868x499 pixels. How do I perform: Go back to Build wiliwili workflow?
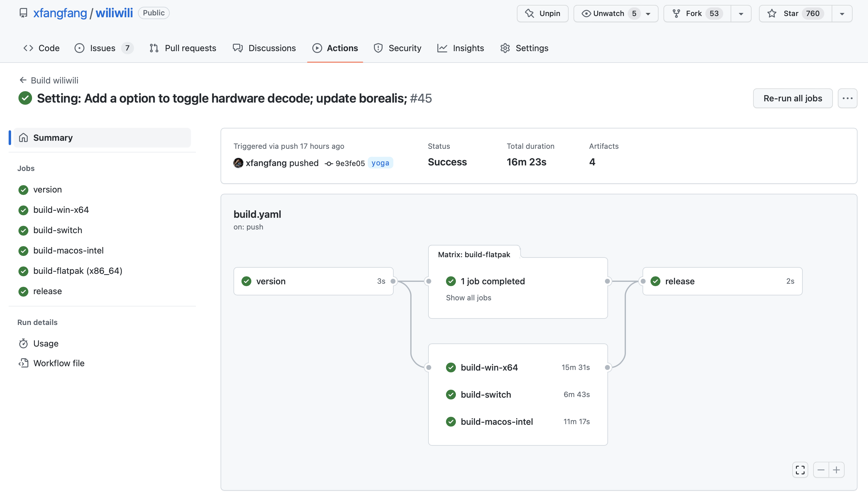pos(49,80)
